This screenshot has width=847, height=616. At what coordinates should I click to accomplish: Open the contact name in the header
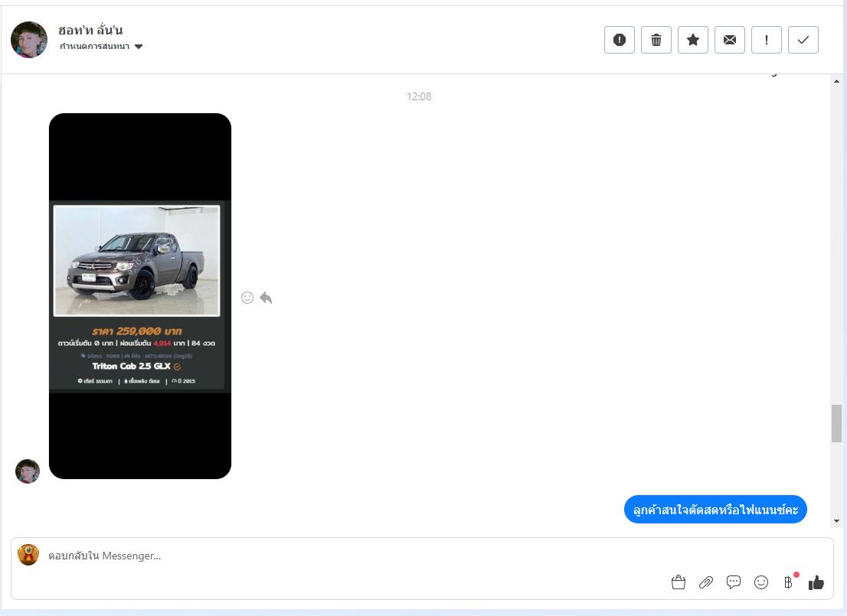tap(90, 30)
